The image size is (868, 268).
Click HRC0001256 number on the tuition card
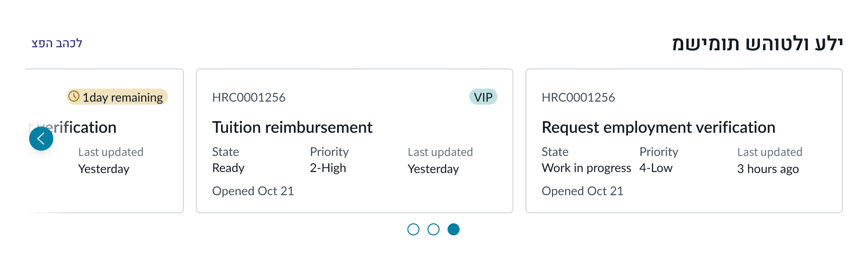(249, 98)
